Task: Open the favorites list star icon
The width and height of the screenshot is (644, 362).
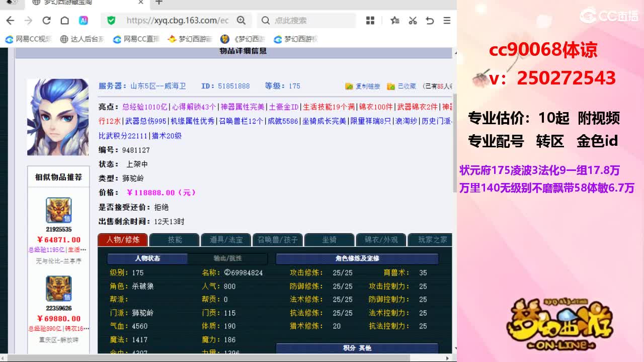Action: pyautogui.click(x=395, y=21)
